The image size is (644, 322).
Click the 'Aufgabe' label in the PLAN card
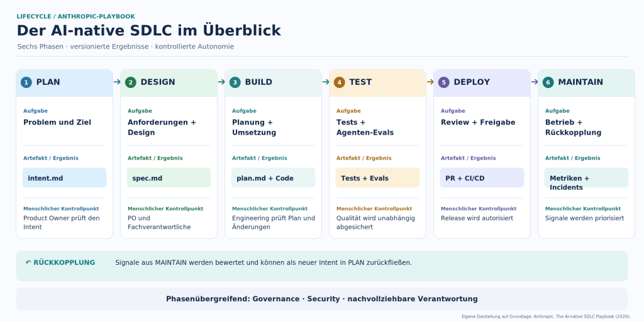coord(35,111)
